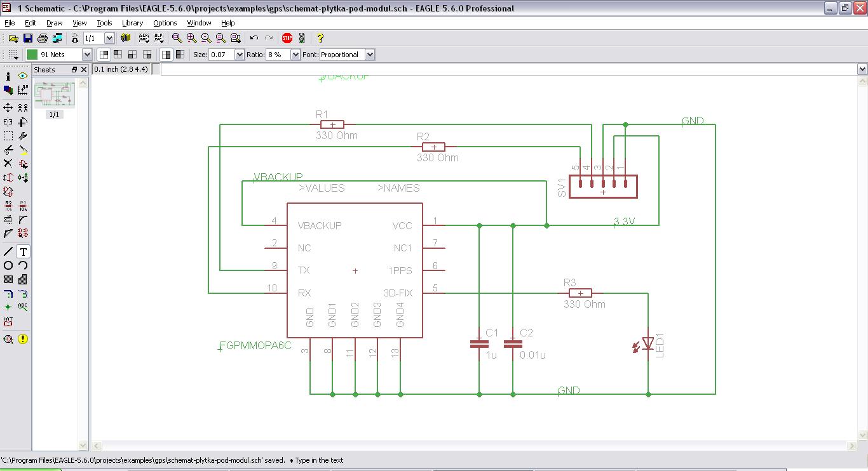Toggle the fourth text rotation button
868x471 pixels.
pyautogui.click(x=147, y=55)
